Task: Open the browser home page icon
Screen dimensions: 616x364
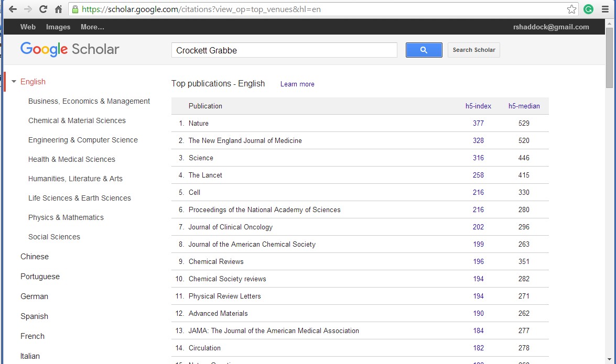Action: coord(59,9)
